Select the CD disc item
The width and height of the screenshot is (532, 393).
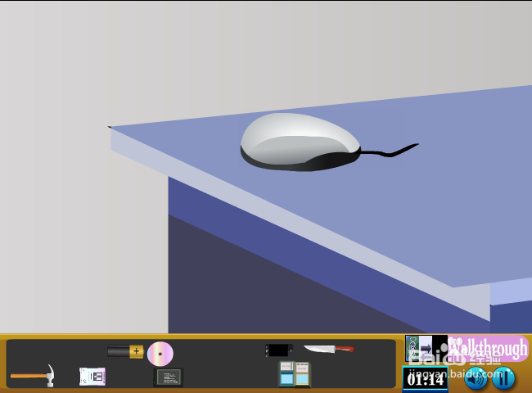tap(160, 354)
